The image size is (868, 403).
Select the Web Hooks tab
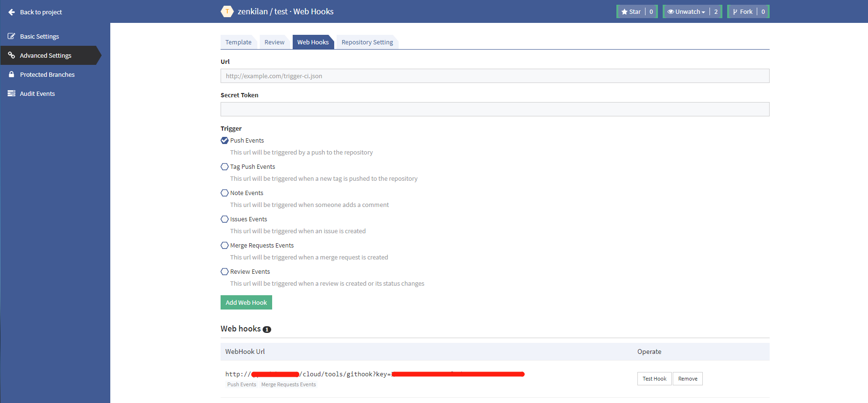point(313,42)
